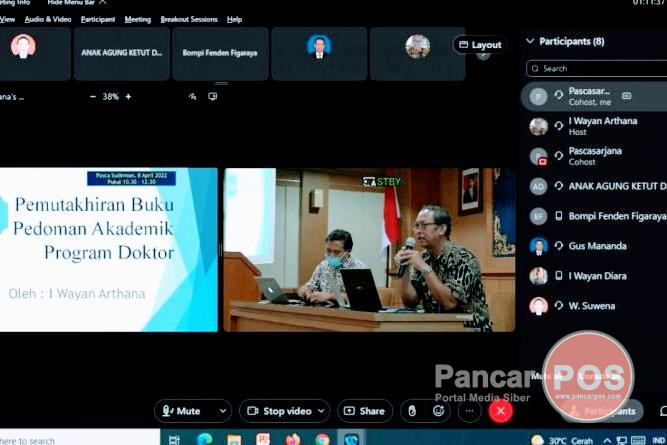The width and height of the screenshot is (667, 445).
Task: Zoom out shared content with minus icon
Action: [x=93, y=97]
